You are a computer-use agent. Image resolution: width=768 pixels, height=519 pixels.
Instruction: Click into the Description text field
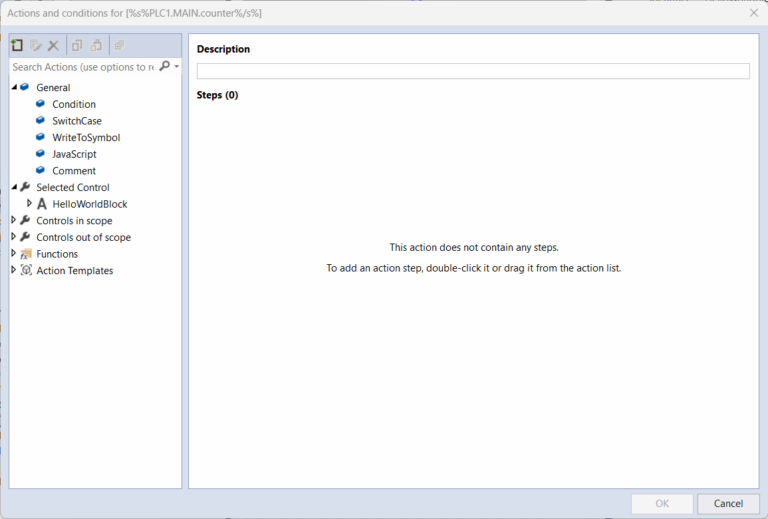472,71
